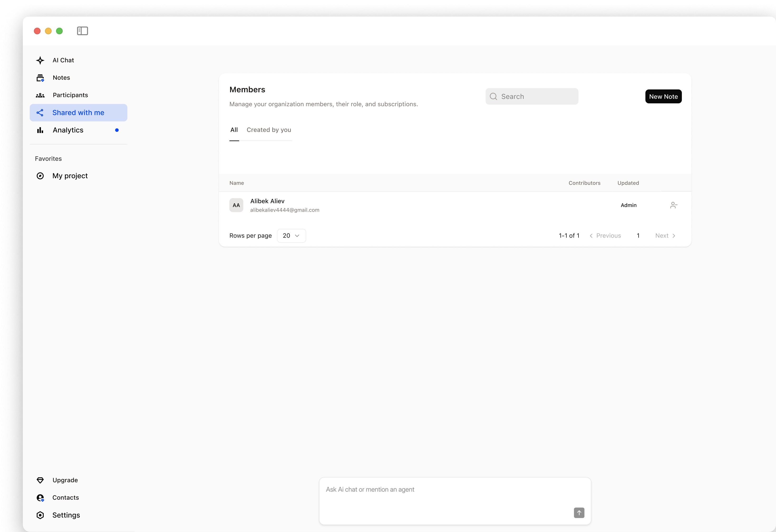Viewport: 776px width, 532px height.
Task: Remove member Alibek Aliev icon
Action: [x=674, y=205]
